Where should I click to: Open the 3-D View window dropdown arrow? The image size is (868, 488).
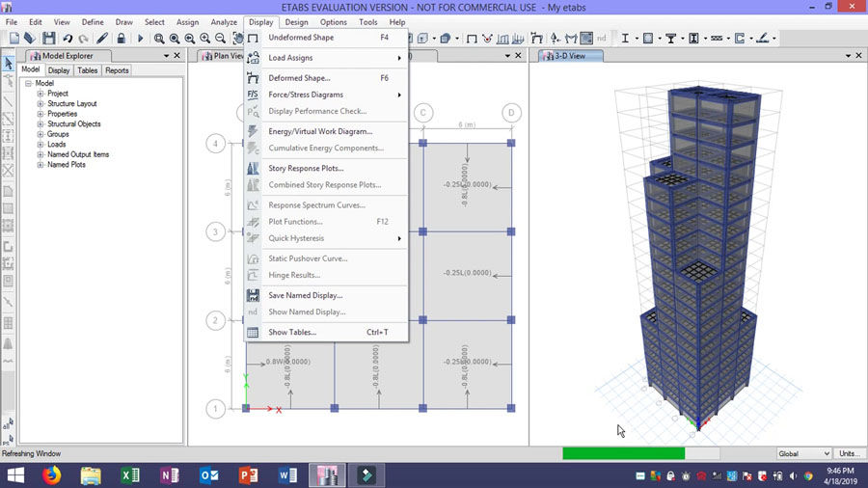coord(848,56)
